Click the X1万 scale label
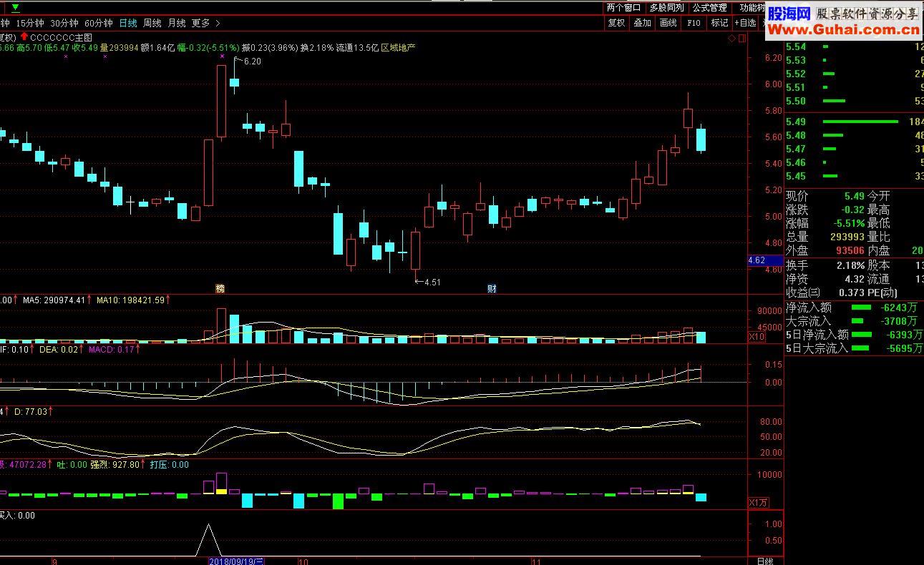The width and height of the screenshot is (924, 565). tap(758, 502)
